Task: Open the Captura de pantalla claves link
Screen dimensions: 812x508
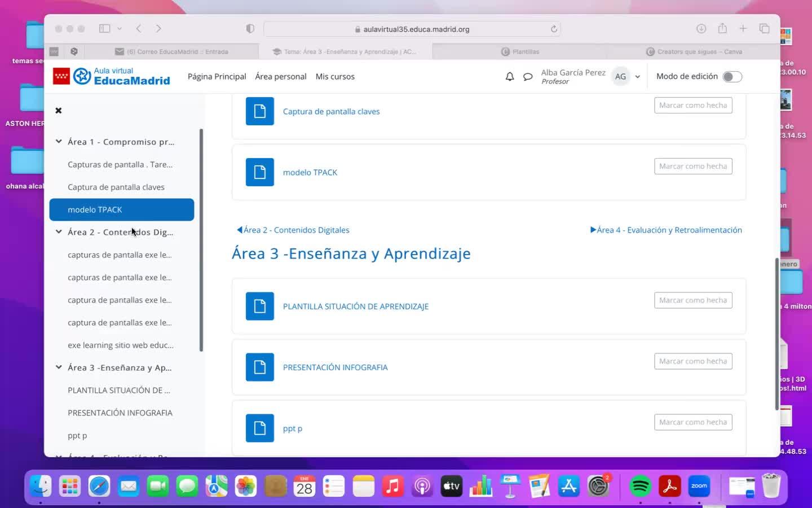Action: 331,112
